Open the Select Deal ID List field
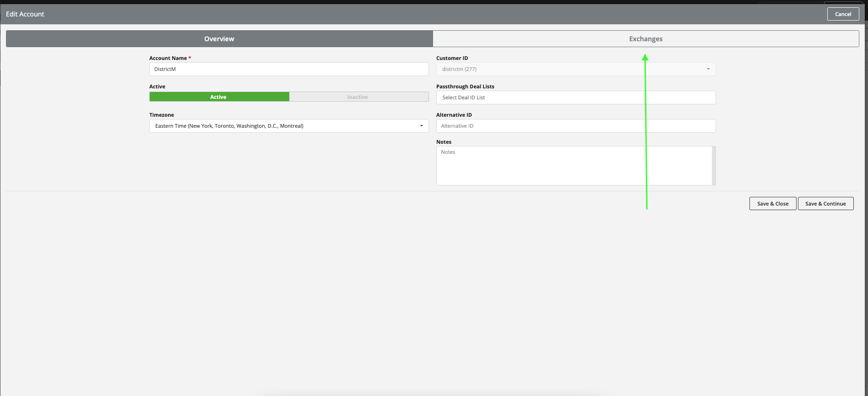Viewport: 868px width, 396px height. click(576, 98)
